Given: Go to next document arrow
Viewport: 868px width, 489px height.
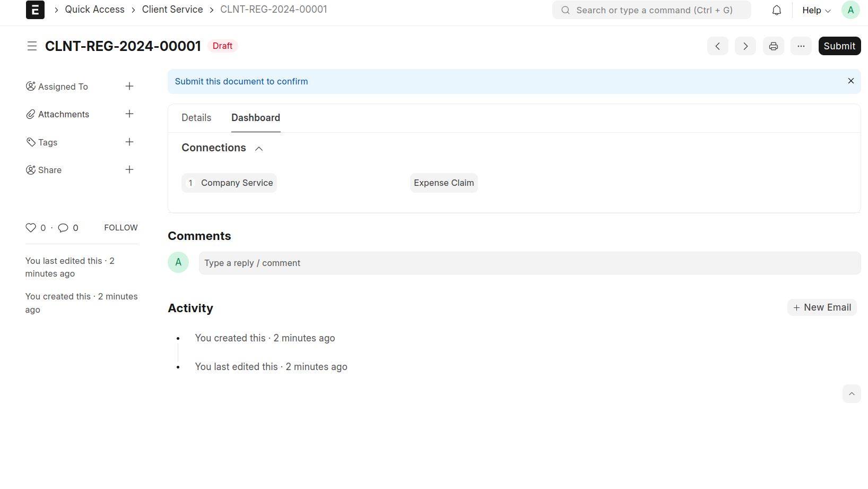Looking at the screenshot, I should click(745, 46).
